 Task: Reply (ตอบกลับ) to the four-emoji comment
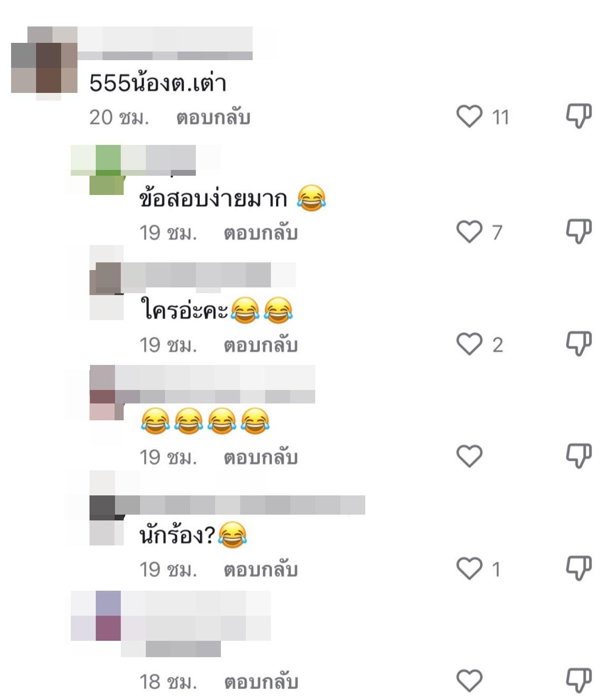[x=261, y=457]
